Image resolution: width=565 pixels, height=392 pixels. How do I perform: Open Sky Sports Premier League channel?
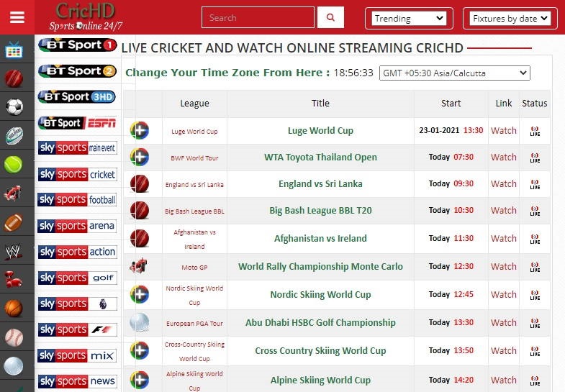[x=78, y=304]
